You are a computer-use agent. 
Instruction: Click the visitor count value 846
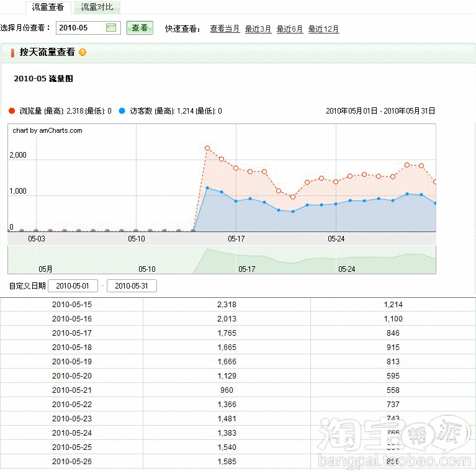click(x=393, y=333)
